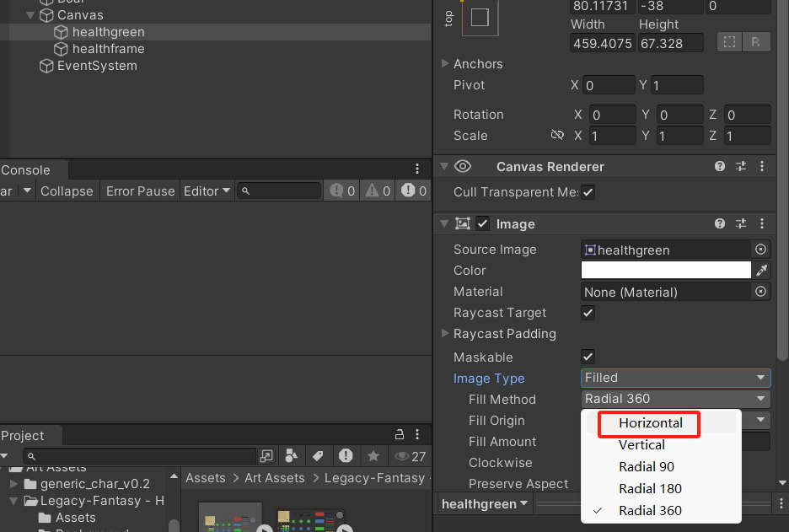Open search in new window icon
Screen dimensions: 789x532
point(266,456)
